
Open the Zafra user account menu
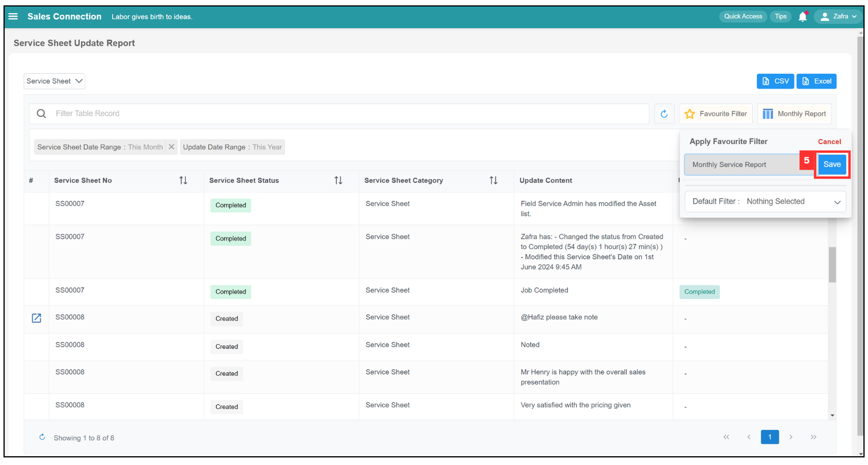838,17
